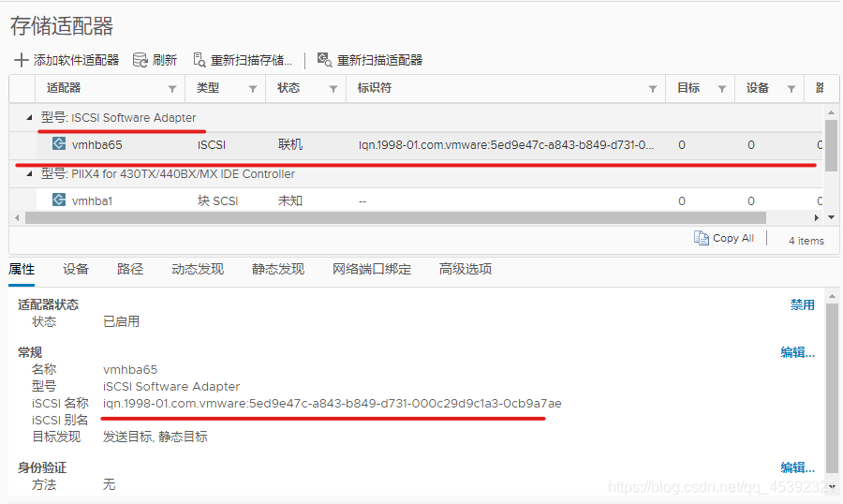The image size is (843, 504).
Task: Click the 4 items count label
Action: tap(806, 241)
